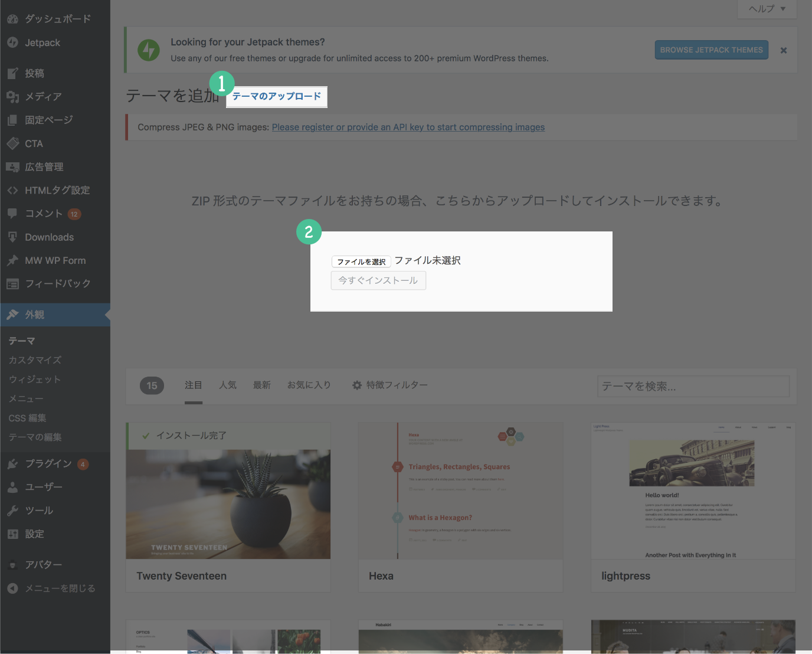Image resolution: width=812 pixels, height=654 pixels.
Task: Click the collapse arrow icon for メニューを閉じる
Action: click(x=12, y=588)
